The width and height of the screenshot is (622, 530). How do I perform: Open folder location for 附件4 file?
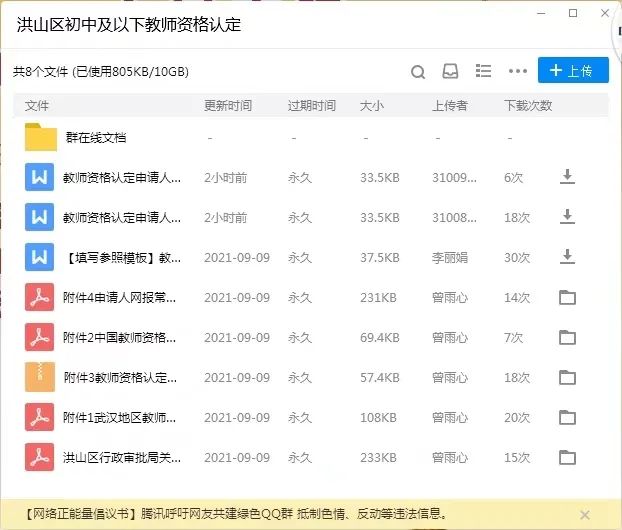[567, 297]
